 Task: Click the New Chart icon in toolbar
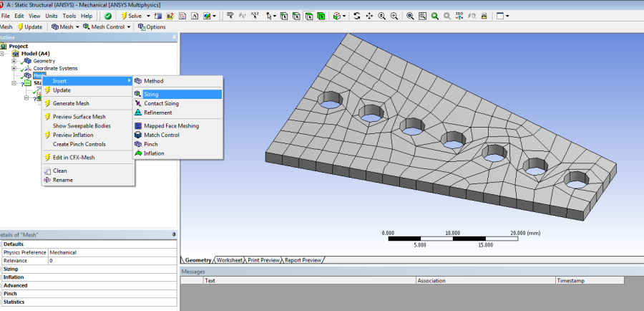(182, 16)
